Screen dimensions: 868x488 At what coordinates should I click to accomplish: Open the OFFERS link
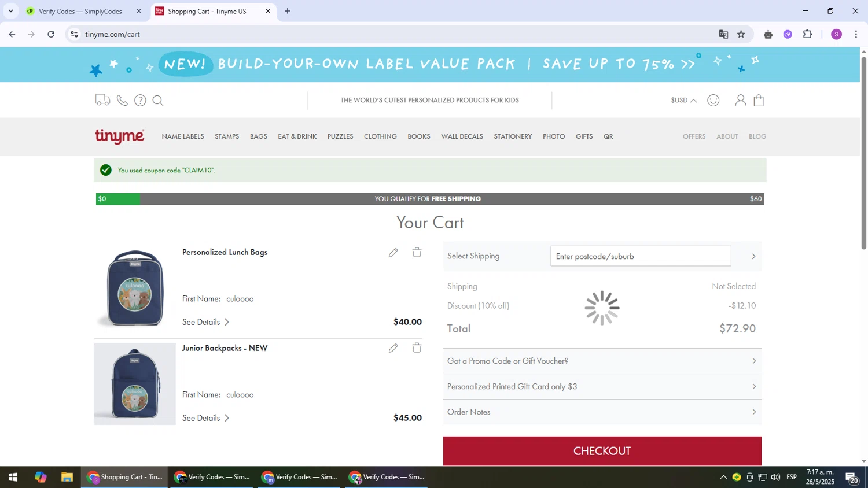pyautogui.click(x=694, y=136)
